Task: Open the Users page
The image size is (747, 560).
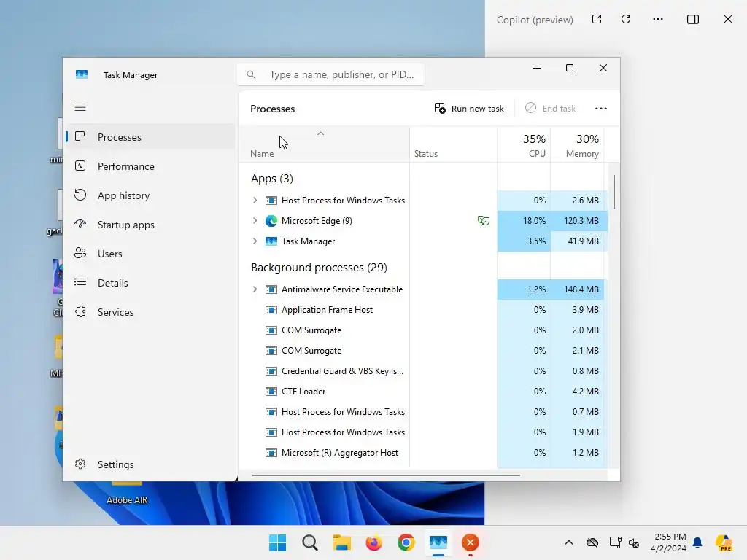Action: click(150, 253)
